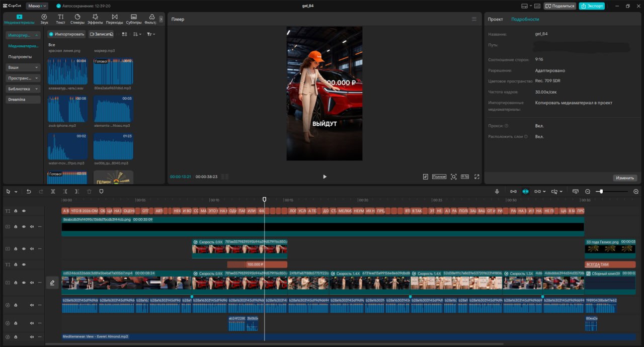This screenshot has height=347, width=644.
Task: Hide the top text track eye icon
Action: click(x=24, y=211)
